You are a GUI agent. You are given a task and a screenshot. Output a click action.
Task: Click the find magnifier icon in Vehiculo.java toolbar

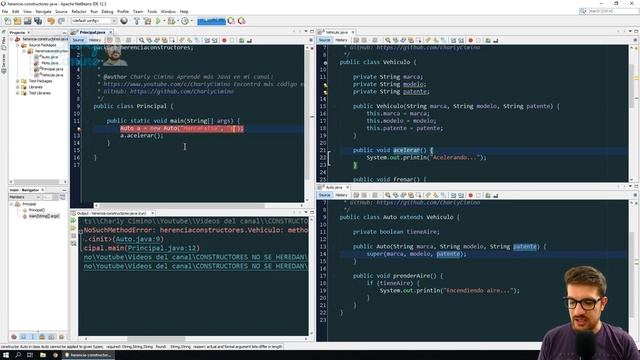[x=387, y=40]
